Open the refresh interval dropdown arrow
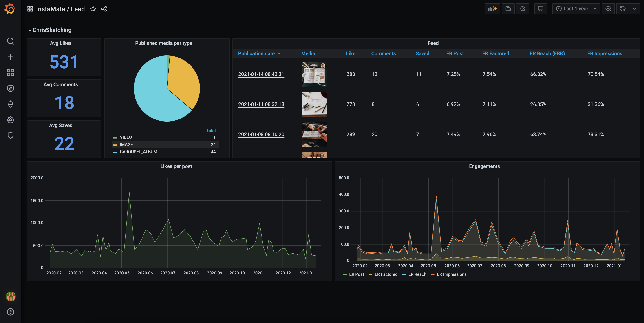This screenshot has height=323, width=644. pos(635,9)
